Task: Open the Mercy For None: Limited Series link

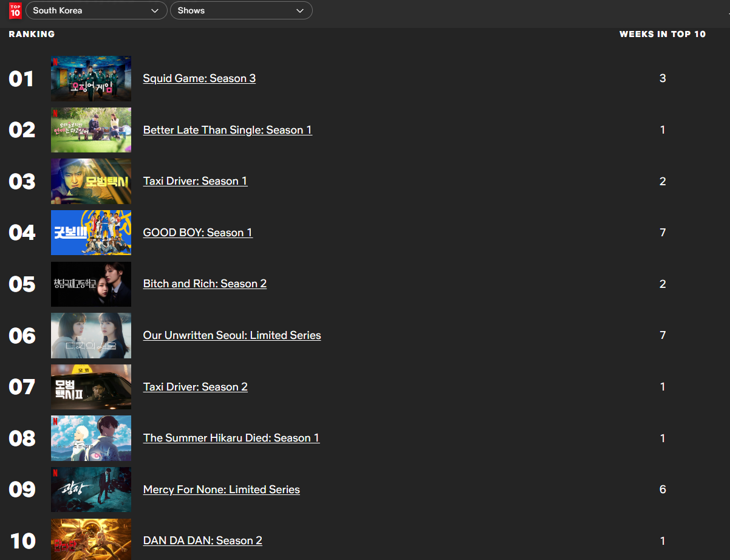Action: (x=222, y=490)
